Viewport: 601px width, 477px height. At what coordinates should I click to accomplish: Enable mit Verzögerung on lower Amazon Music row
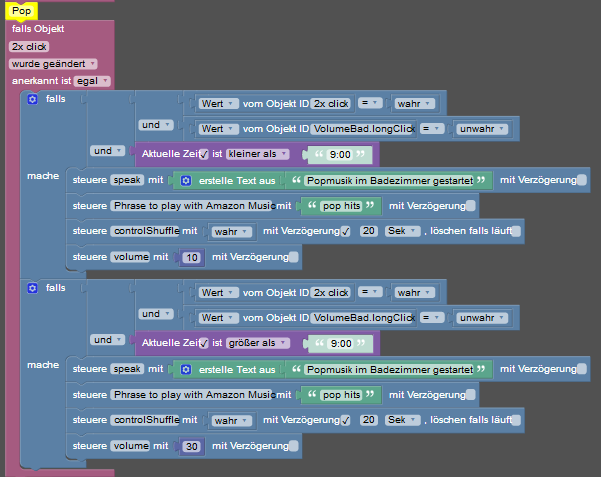pyautogui.click(x=471, y=395)
